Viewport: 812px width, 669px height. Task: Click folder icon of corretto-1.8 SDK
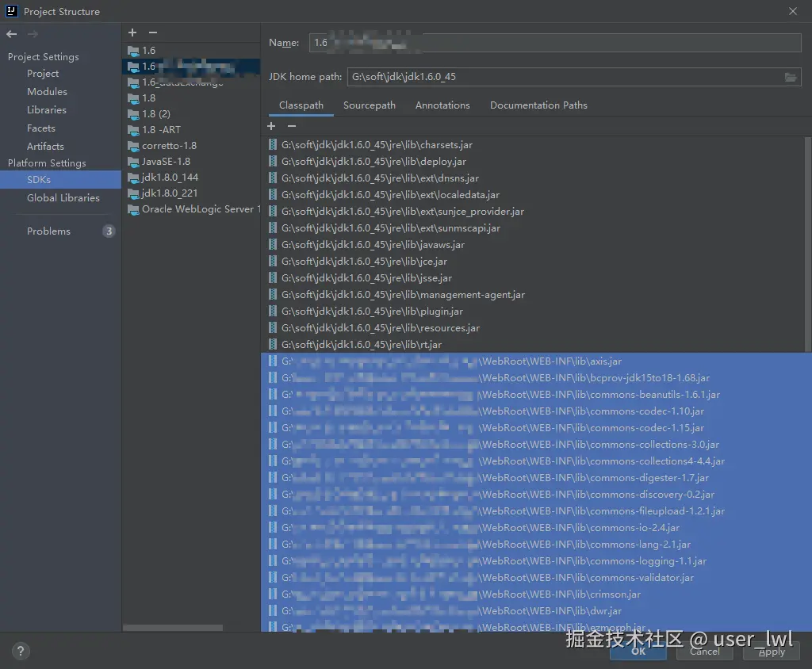133,146
